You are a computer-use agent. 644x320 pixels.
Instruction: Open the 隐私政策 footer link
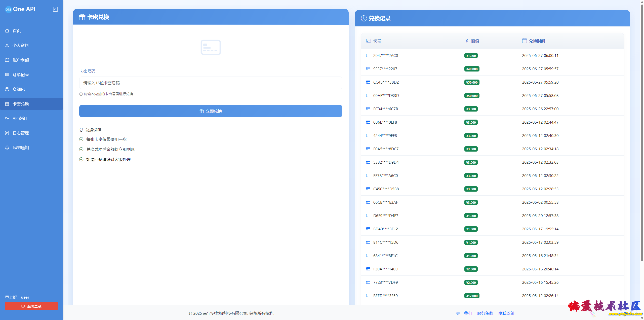coord(506,313)
